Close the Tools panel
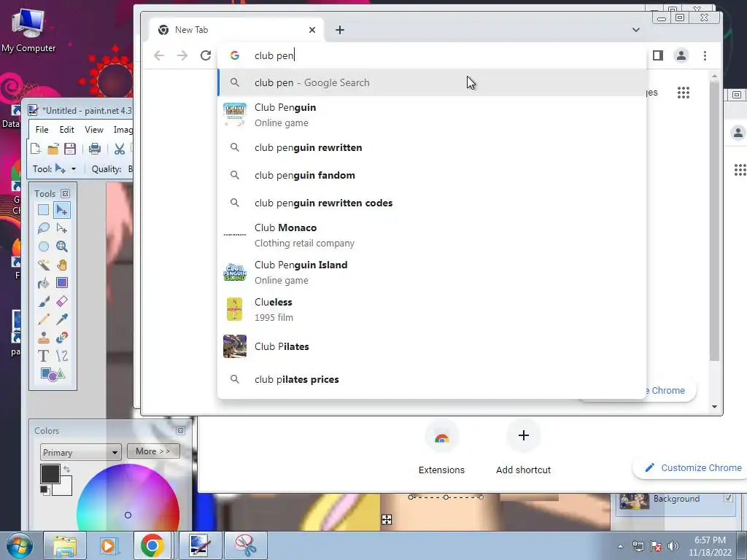Viewport: 747px width, 560px height. click(65, 193)
